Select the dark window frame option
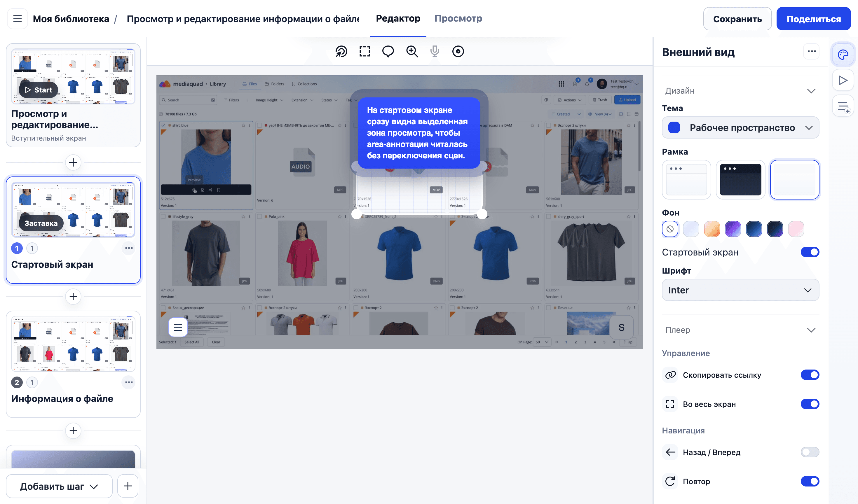Image resolution: width=858 pixels, height=504 pixels. (741, 180)
